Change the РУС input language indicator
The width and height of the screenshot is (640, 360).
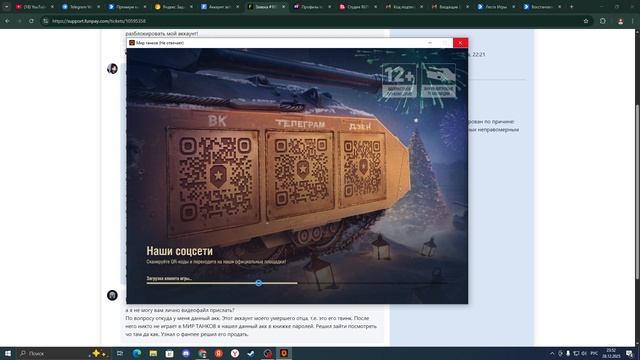pos(594,353)
